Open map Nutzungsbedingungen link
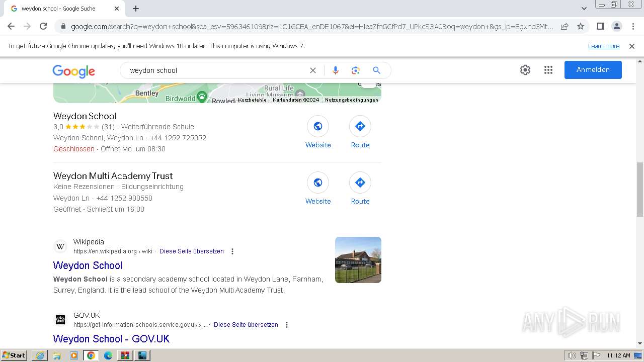This screenshot has width=644, height=362. click(x=352, y=100)
